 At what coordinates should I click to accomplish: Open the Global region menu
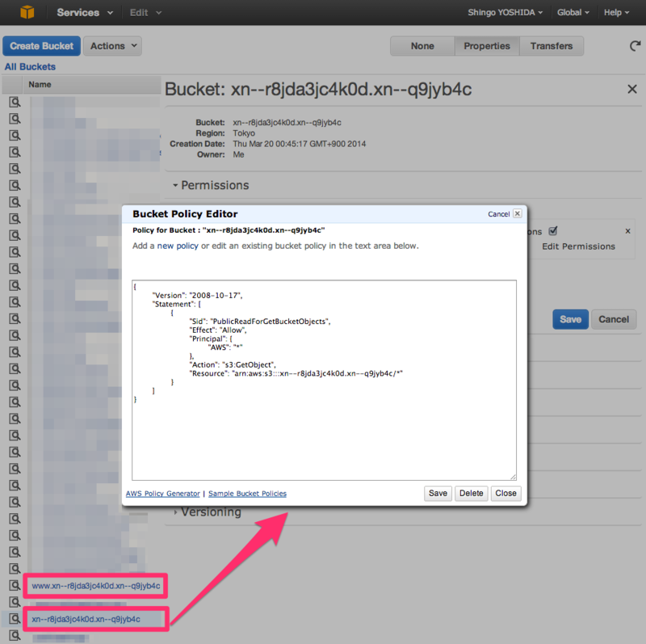[573, 12]
